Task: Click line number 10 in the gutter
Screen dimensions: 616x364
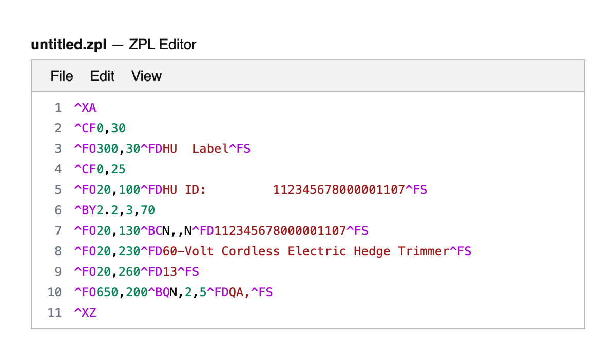Action: [x=54, y=292]
